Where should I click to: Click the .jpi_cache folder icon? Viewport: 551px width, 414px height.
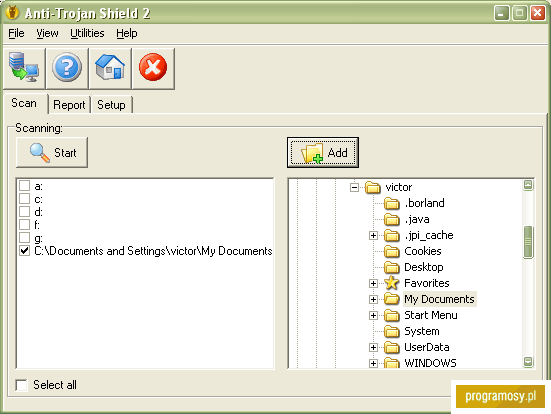click(391, 235)
